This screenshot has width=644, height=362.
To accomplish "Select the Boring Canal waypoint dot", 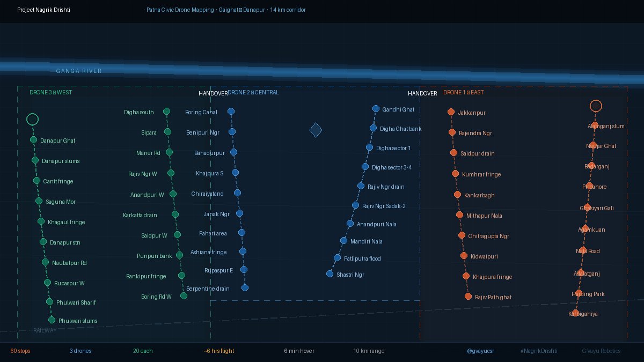I will [x=231, y=112].
